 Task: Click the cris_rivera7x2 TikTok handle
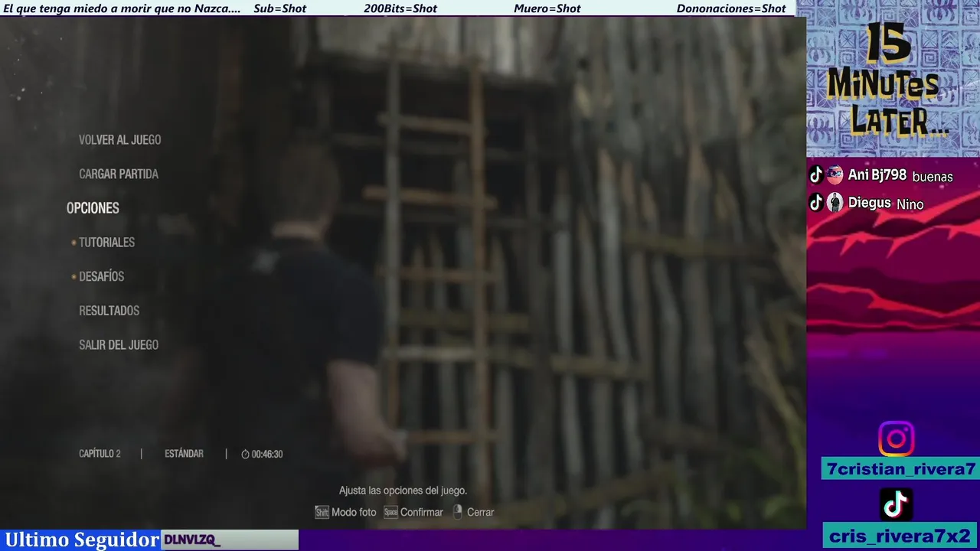pyautogui.click(x=900, y=536)
